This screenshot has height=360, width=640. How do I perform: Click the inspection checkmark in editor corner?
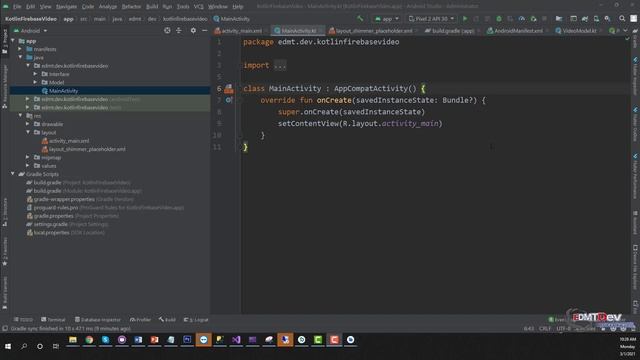[627, 39]
